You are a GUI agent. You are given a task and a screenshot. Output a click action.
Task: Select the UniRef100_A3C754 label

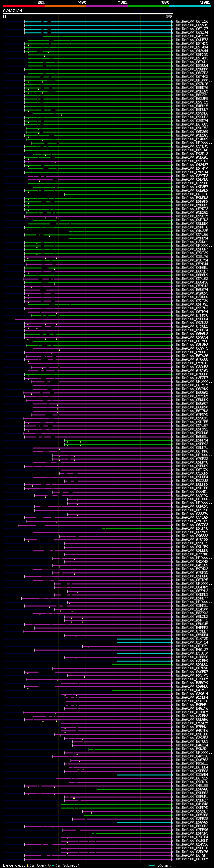pos(192,260)
